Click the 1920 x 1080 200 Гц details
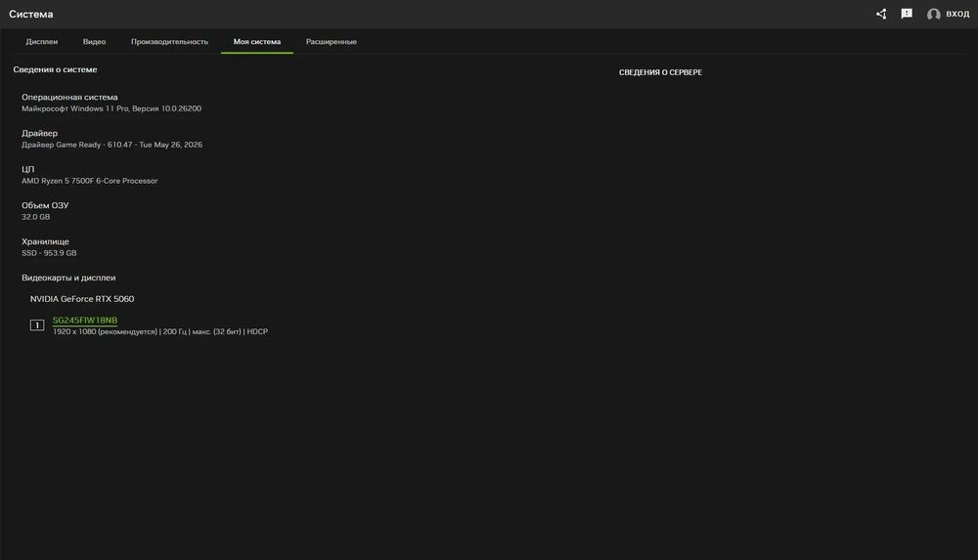The height and width of the screenshot is (560, 978). (160, 331)
